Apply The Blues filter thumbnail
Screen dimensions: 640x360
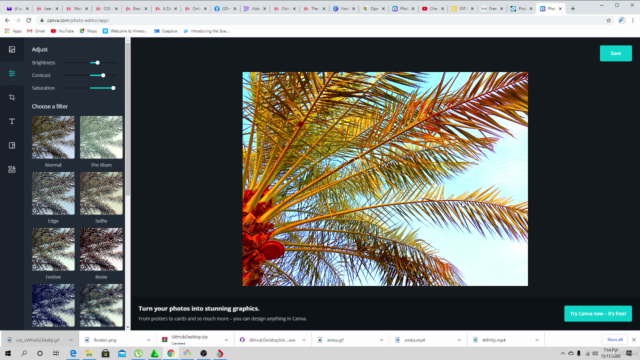(x=101, y=137)
